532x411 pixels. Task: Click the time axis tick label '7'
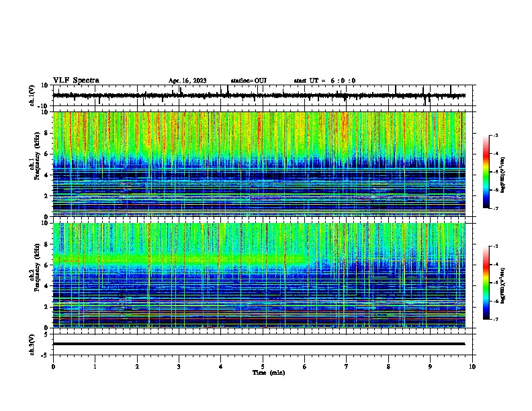[347, 367]
